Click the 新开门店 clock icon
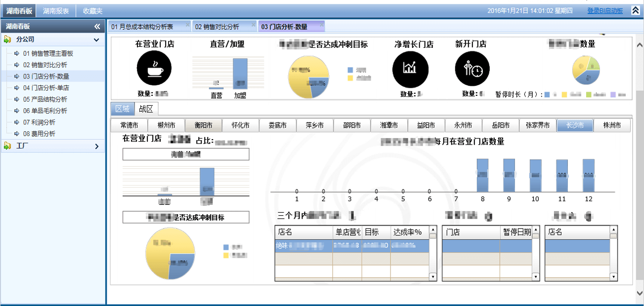 click(472, 69)
